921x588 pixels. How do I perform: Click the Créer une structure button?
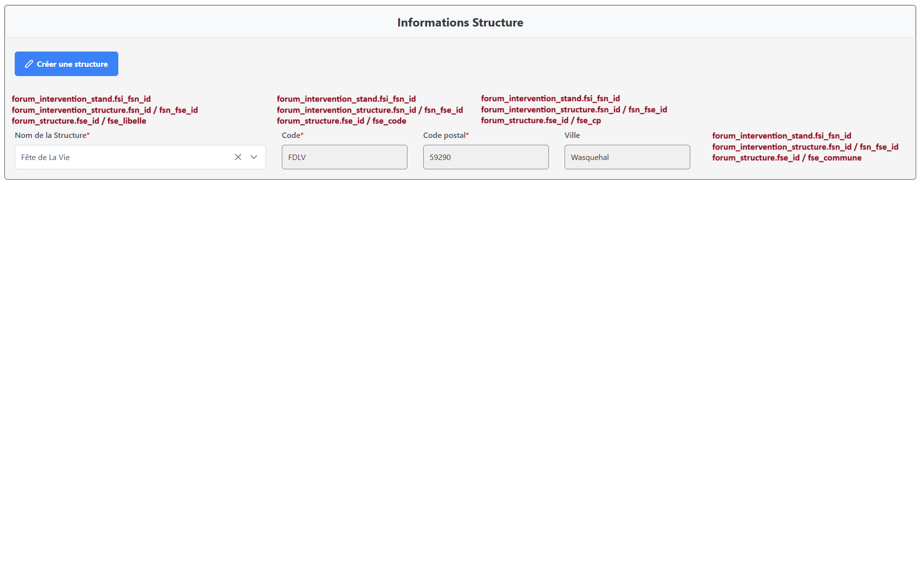(66, 64)
